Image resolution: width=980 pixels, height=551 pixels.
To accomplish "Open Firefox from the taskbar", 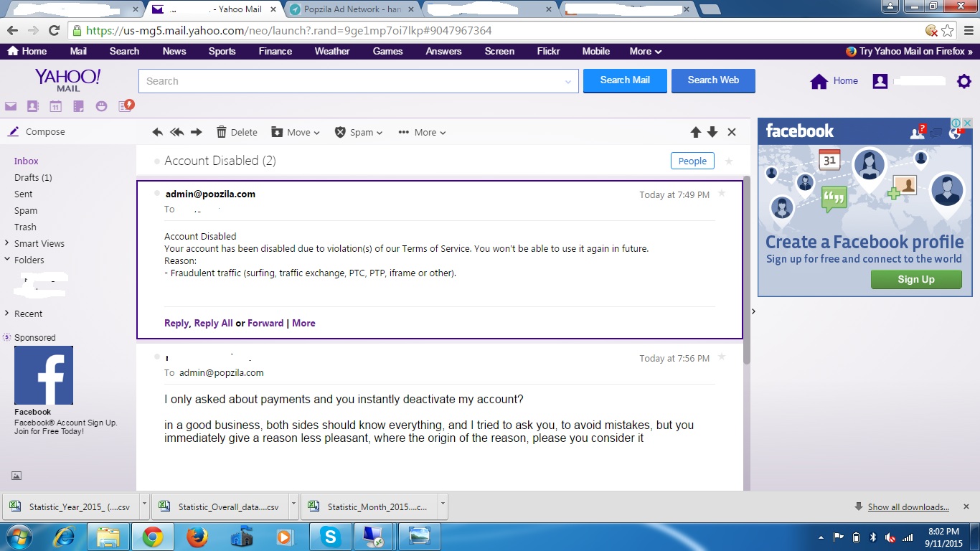I will [x=197, y=537].
